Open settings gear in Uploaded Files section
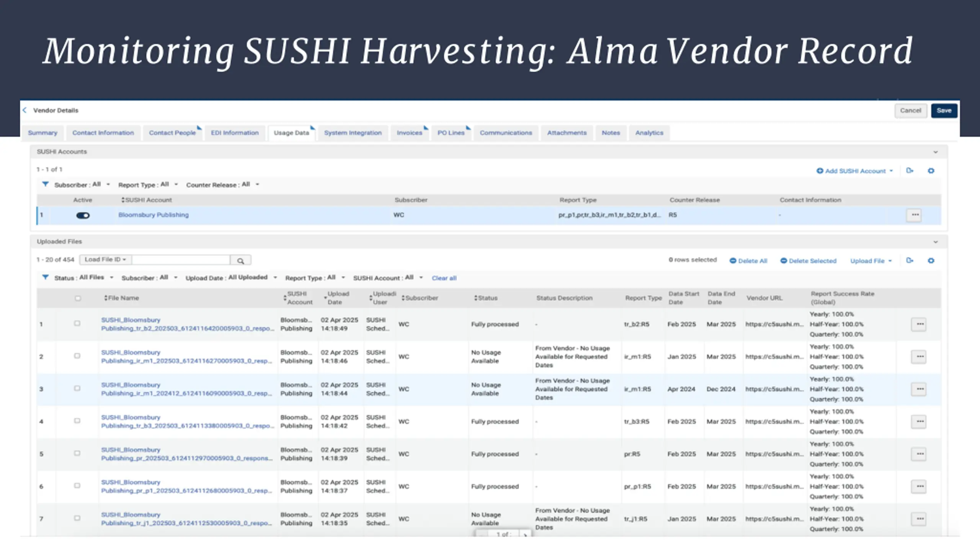 click(x=931, y=261)
